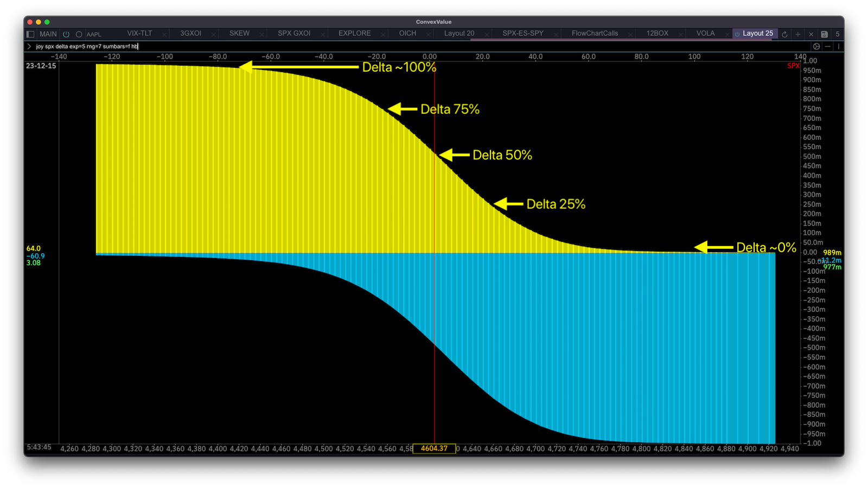Switch to the OICH tab
This screenshot has width=868, height=488.
click(407, 33)
